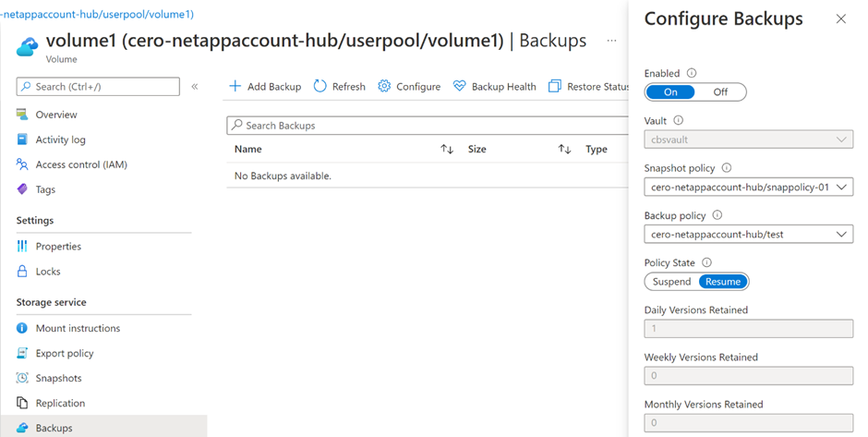868x437 pixels.
Task: Switch Enabled toggle to Off
Action: click(720, 91)
